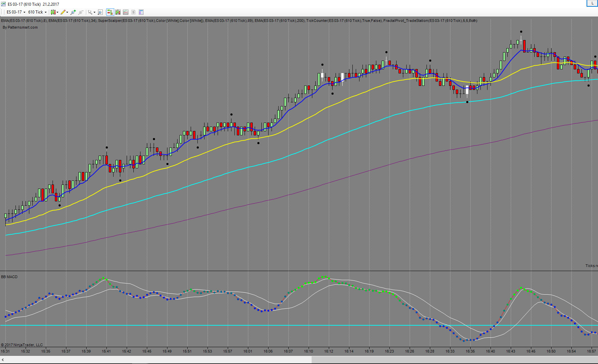Select the cursor pointer tool
The image size is (598, 364).
click(x=90, y=12)
